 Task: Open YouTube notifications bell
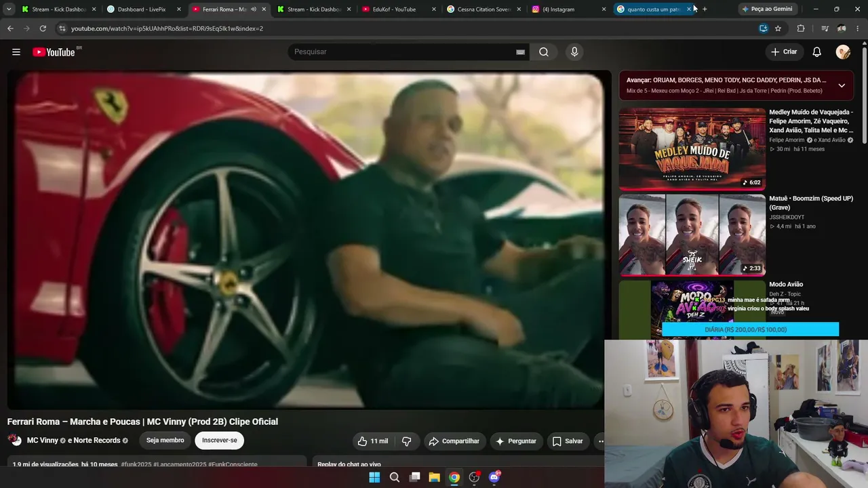point(817,52)
